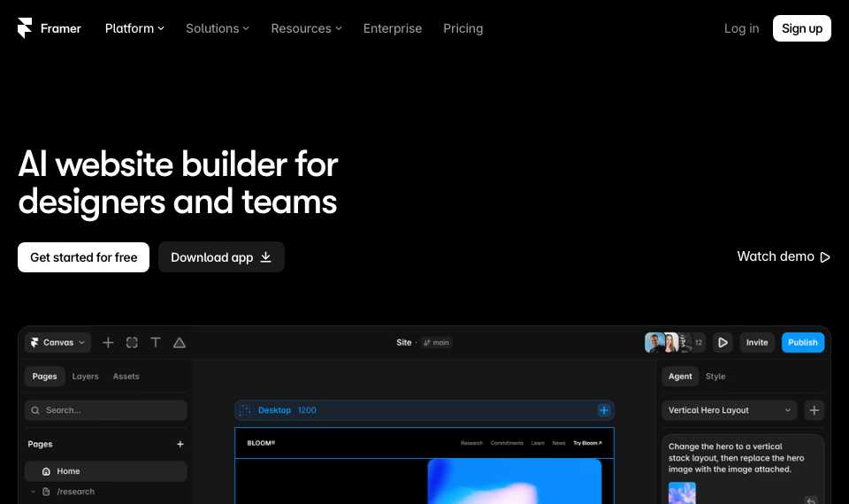Click the Desktop 1200 breakpoint label
This screenshot has height=504, width=849.
287,410
